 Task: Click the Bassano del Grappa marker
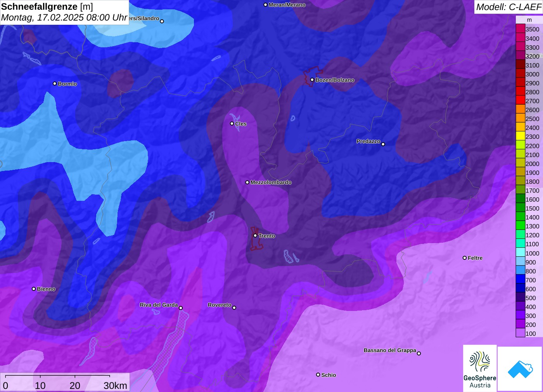pyautogui.click(x=419, y=353)
